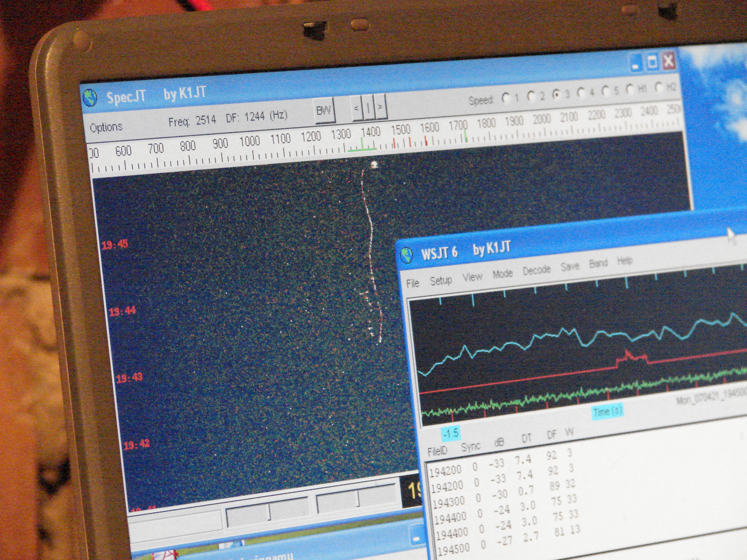Select Speed 1 radio button
This screenshot has height=560, width=747.
[x=506, y=98]
